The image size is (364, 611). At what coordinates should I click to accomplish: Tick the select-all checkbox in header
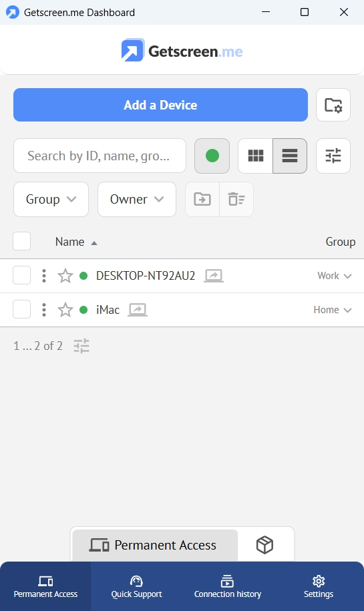pos(22,241)
